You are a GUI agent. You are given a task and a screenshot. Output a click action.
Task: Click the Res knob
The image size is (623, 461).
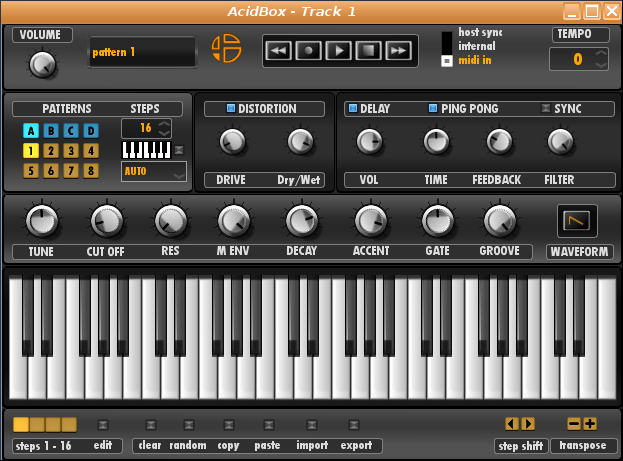171,221
